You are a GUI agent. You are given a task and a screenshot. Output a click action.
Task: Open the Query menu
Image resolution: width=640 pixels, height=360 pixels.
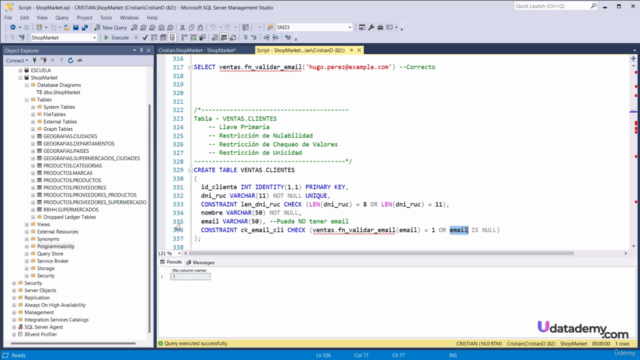(x=62, y=18)
